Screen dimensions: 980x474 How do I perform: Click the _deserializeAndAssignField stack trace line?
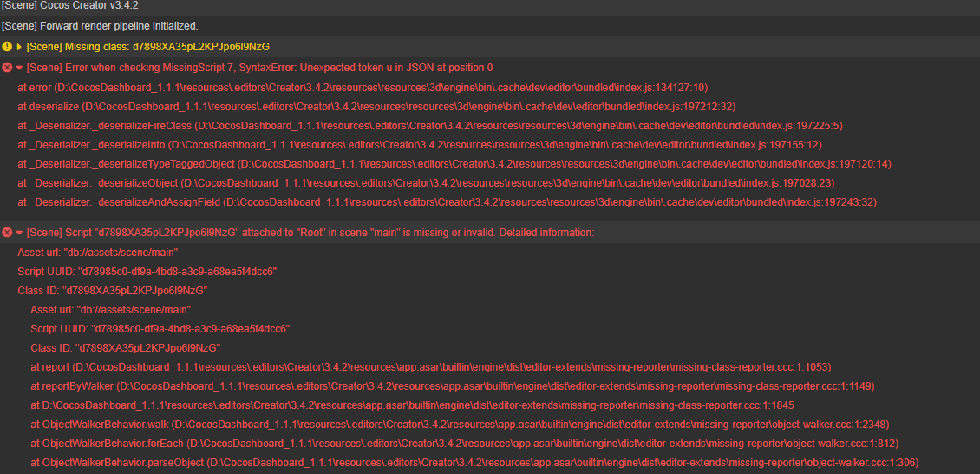(448, 202)
